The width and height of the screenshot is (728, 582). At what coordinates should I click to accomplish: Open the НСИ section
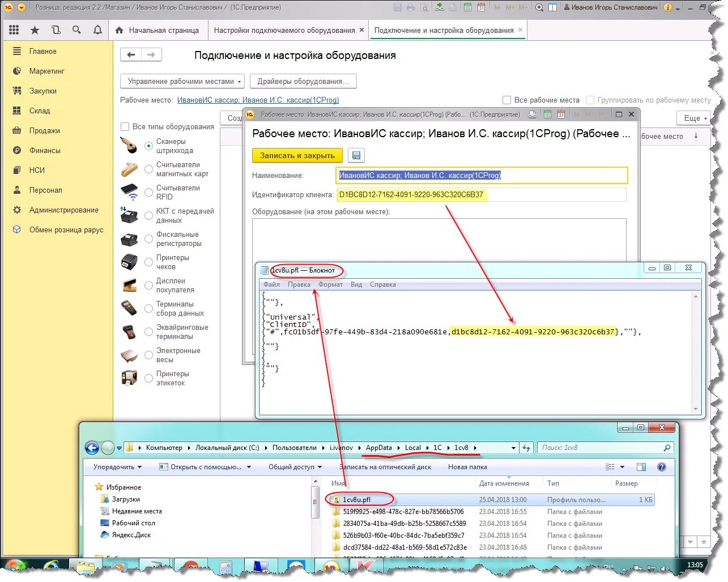click(x=37, y=170)
